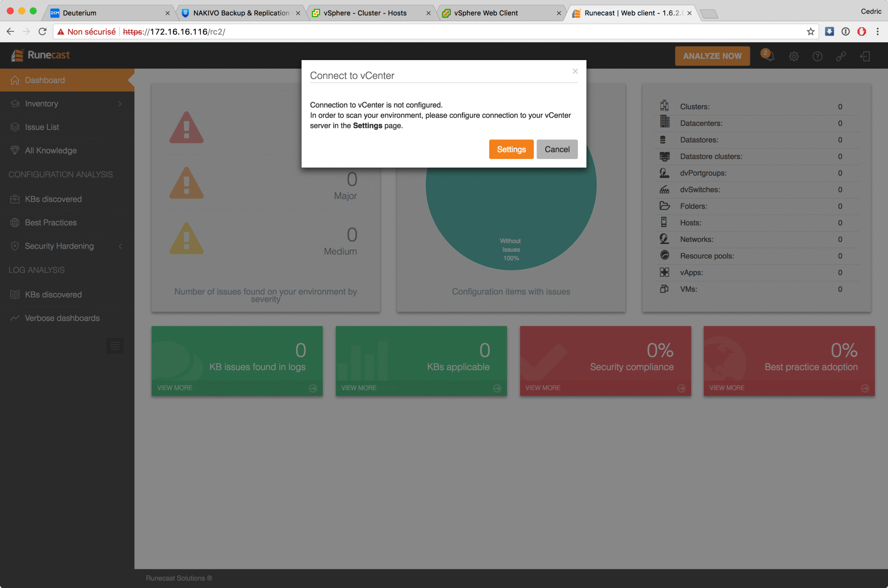
Task: Click the help question mark icon
Action: (817, 56)
